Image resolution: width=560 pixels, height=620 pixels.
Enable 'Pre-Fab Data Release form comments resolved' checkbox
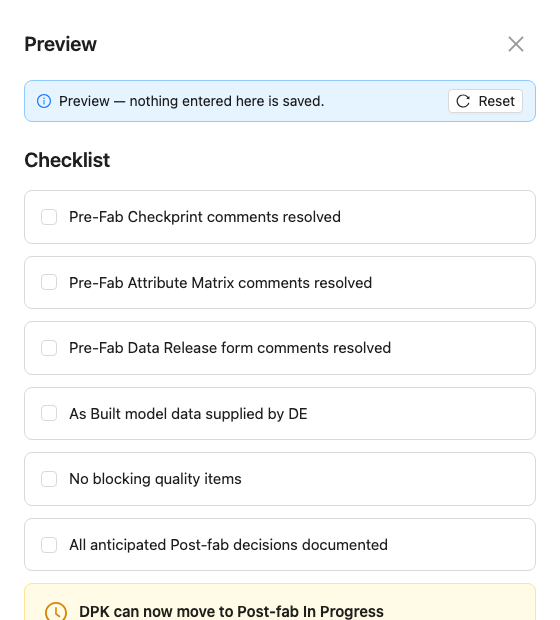pyautogui.click(x=49, y=348)
